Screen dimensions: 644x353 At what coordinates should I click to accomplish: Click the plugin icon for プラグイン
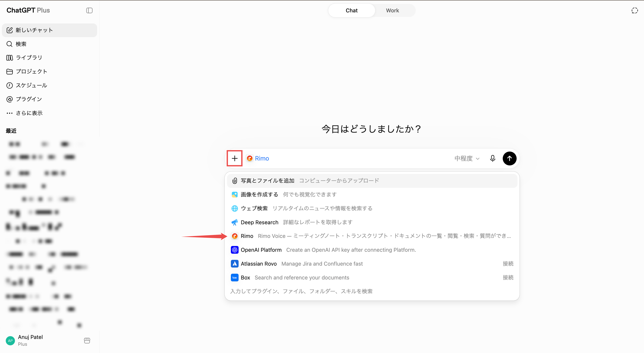10,99
